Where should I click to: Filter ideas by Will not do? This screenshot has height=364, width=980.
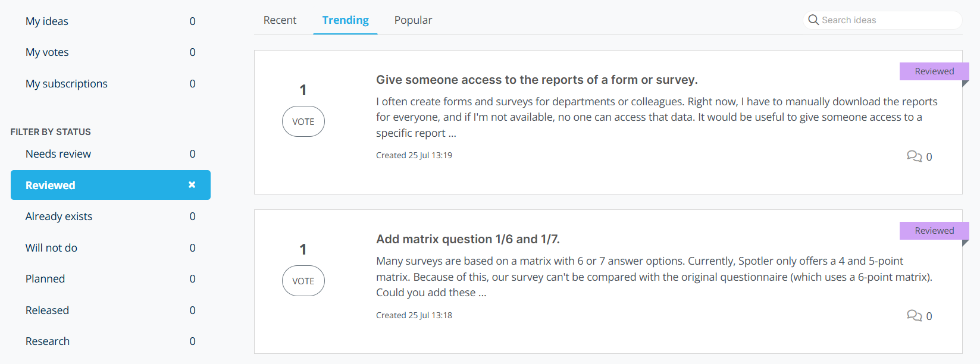[x=51, y=248]
